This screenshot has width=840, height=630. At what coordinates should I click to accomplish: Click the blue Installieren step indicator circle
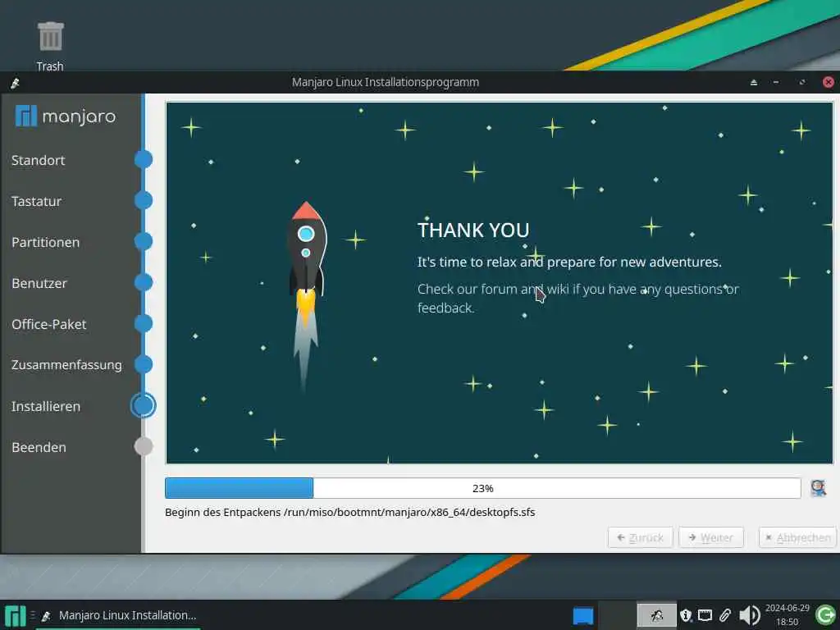coord(143,405)
